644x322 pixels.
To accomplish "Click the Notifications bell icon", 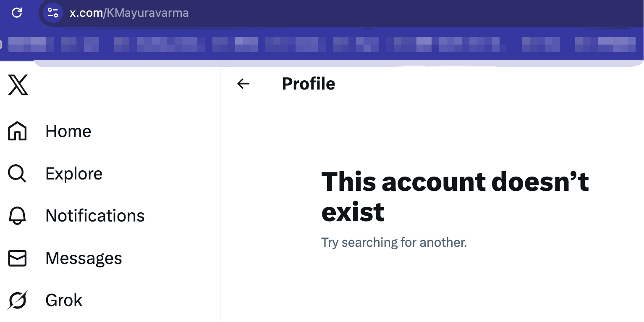I will click(x=17, y=216).
